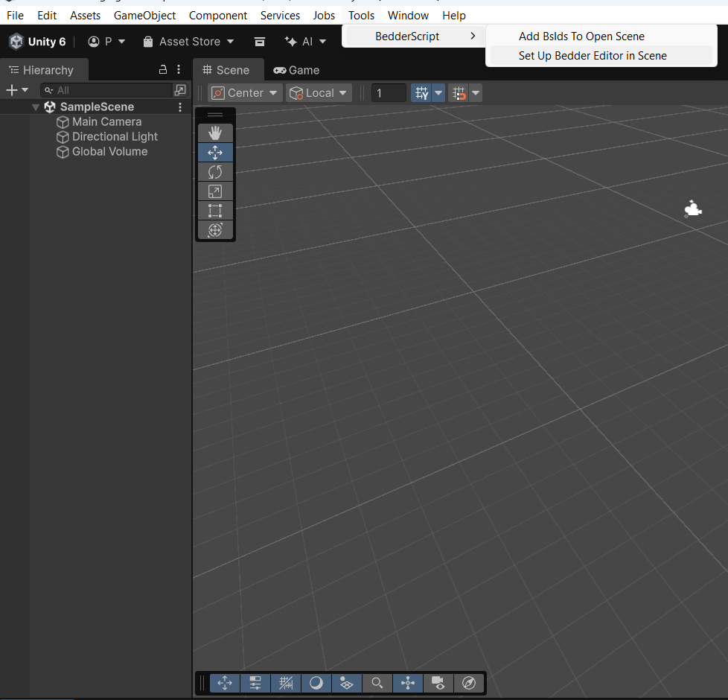The height and width of the screenshot is (700, 728).
Task: Open the Hierarchy create dropdown arrow
Action: 25,90
